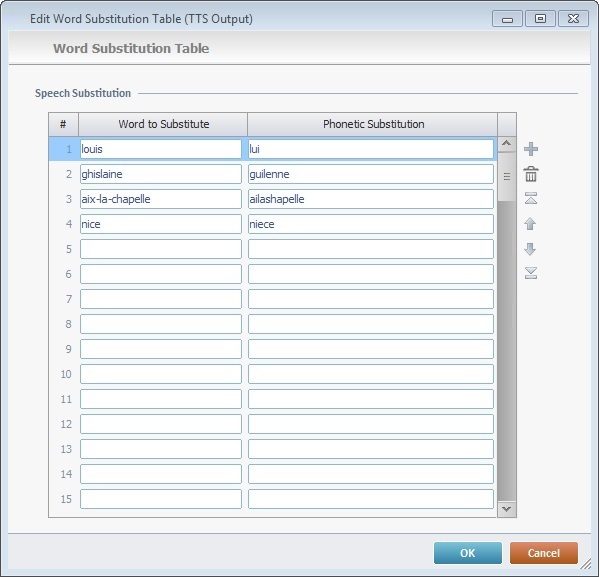Click empty word field in row 5
This screenshot has height=577, width=599.
[161, 249]
